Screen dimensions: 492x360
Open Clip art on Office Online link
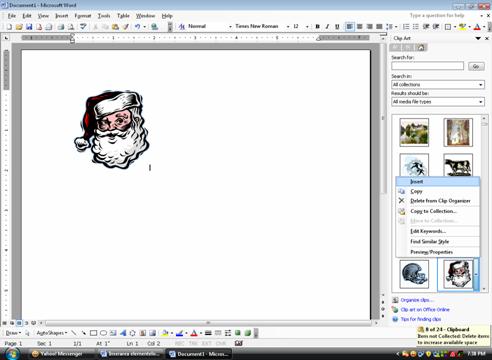tap(425, 309)
